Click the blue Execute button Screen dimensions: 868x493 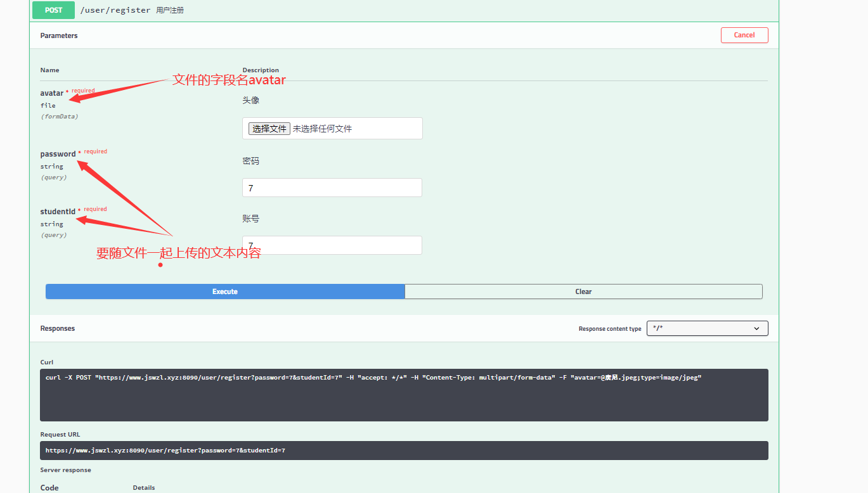(x=225, y=291)
